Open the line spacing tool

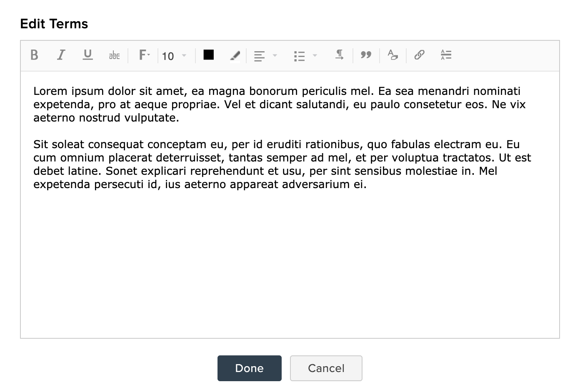pyautogui.click(x=446, y=55)
